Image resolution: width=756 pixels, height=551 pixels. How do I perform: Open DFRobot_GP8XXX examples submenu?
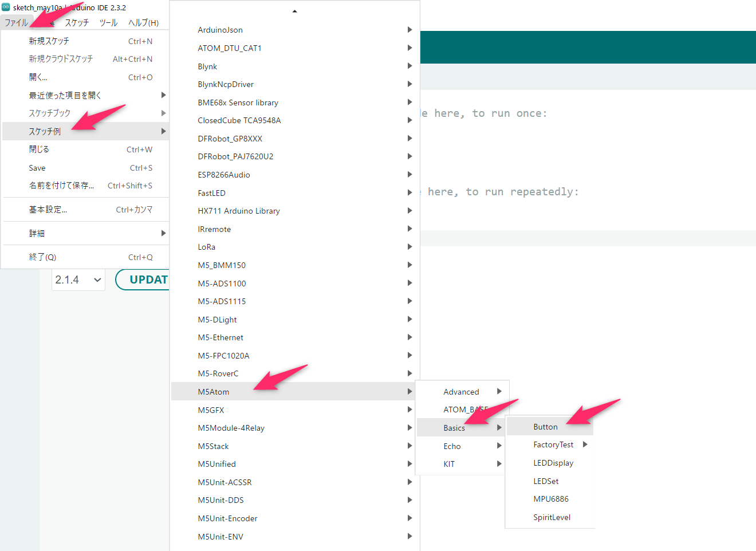pos(294,139)
